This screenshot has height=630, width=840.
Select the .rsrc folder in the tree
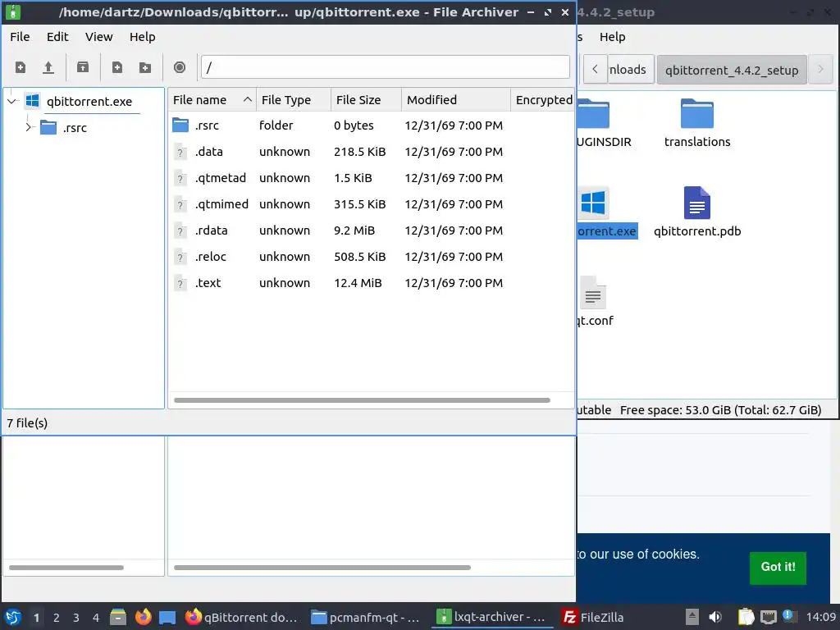pos(75,128)
